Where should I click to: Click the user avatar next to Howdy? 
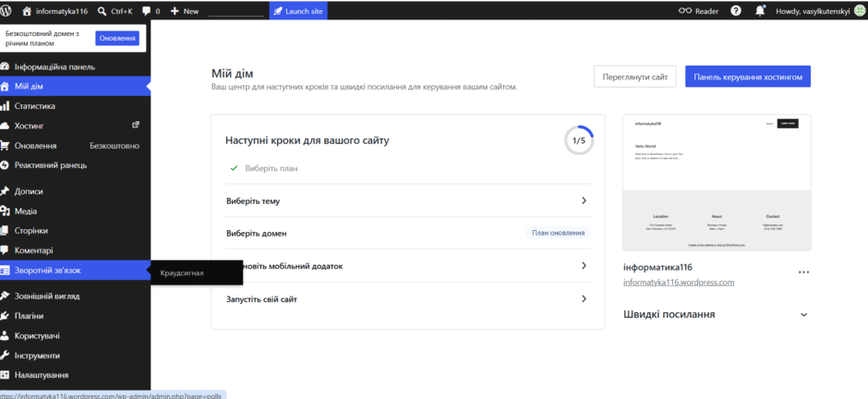[x=860, y=10]
